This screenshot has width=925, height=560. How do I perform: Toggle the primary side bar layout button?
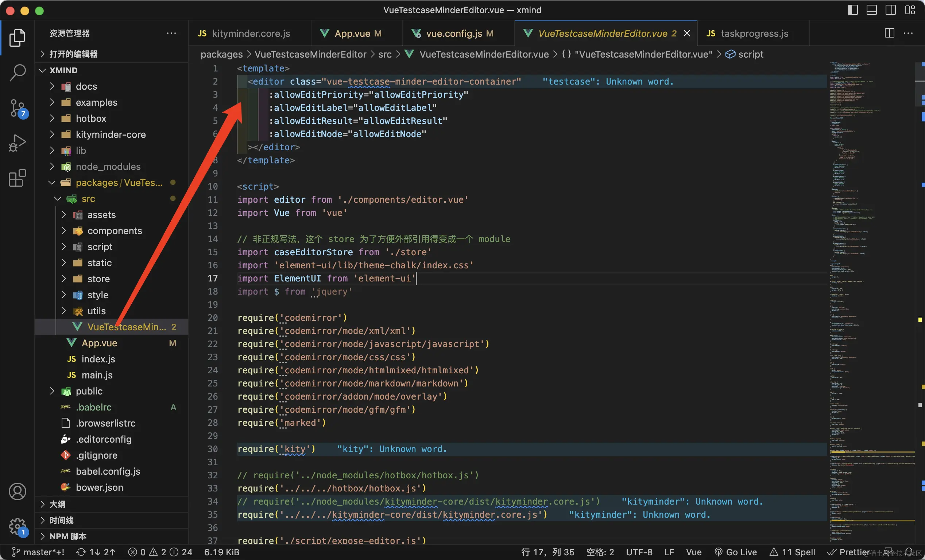pyautogui.click(x=852, y=10)
